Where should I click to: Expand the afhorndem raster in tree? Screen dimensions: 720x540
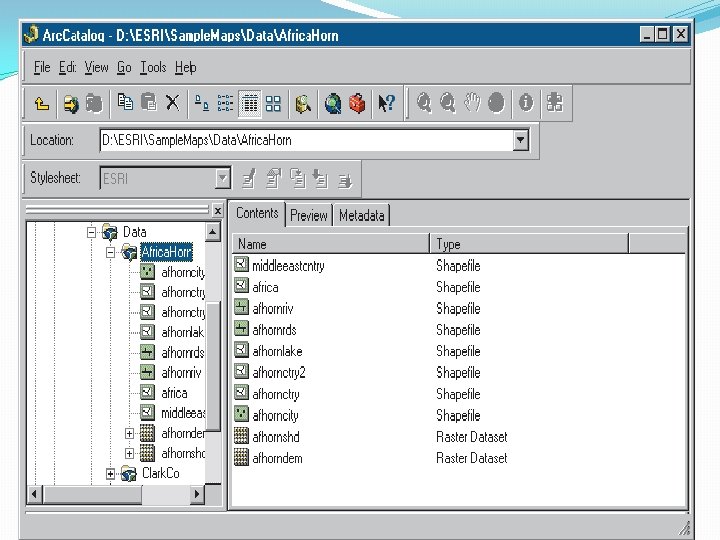pos(129,433)
